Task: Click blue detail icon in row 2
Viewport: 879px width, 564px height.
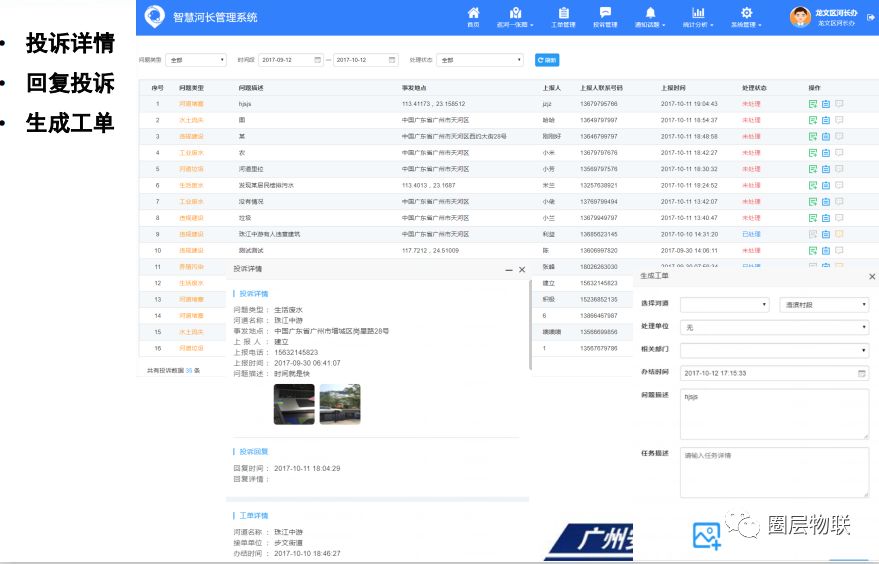Action: click(826, 120)
